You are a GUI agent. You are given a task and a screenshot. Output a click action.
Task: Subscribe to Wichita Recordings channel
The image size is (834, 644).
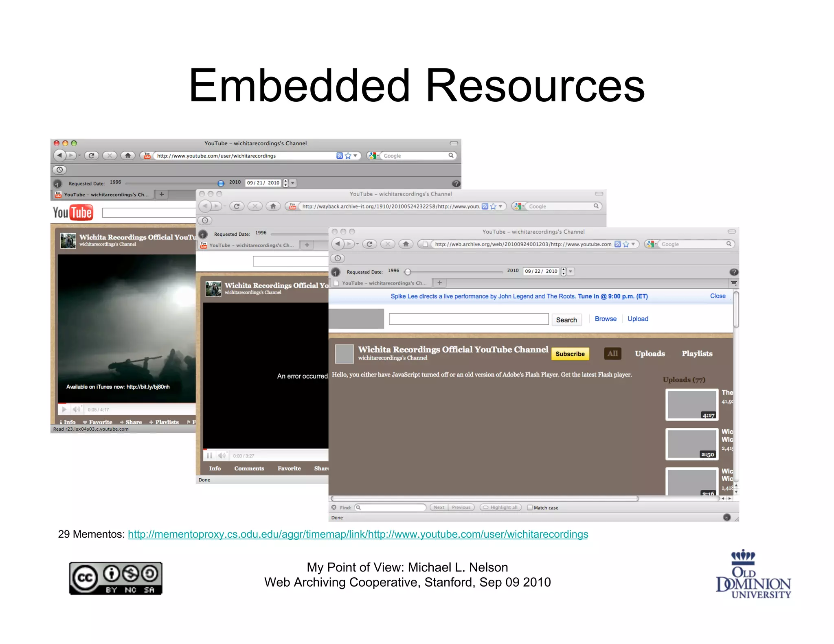570,354
